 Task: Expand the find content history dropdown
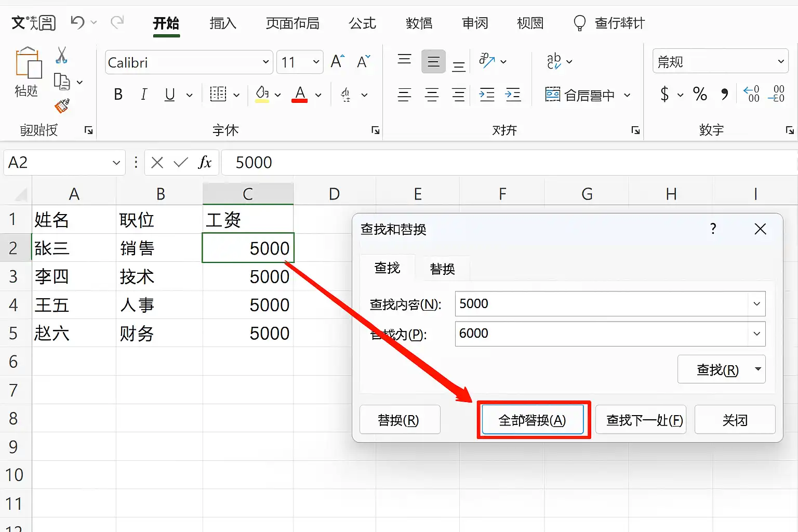pos(756,304)
